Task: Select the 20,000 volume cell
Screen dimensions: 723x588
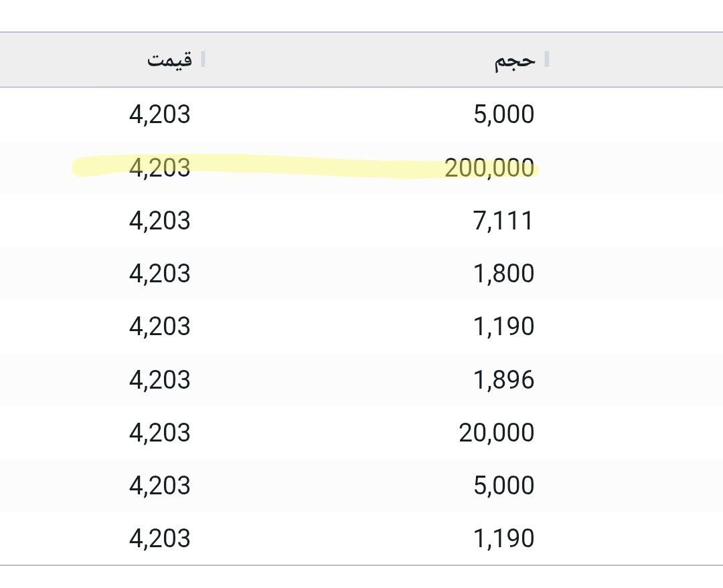Action: pos(497,433)
